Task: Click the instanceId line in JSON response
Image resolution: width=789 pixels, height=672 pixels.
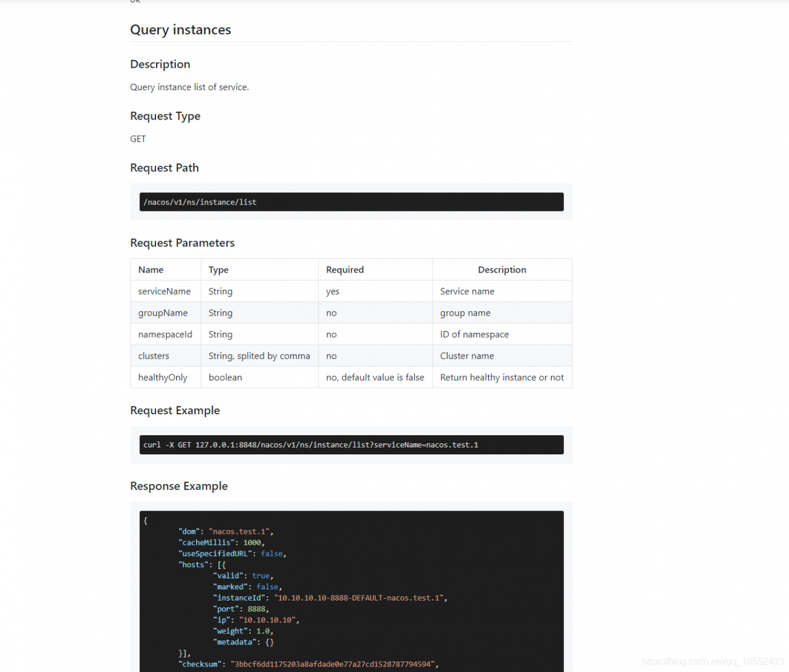Action: point(330,598)
